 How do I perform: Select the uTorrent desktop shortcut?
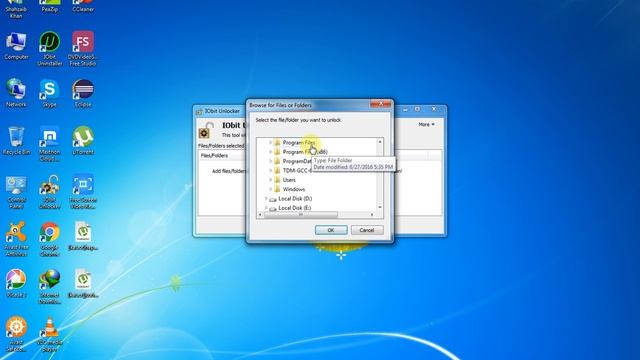83,141
